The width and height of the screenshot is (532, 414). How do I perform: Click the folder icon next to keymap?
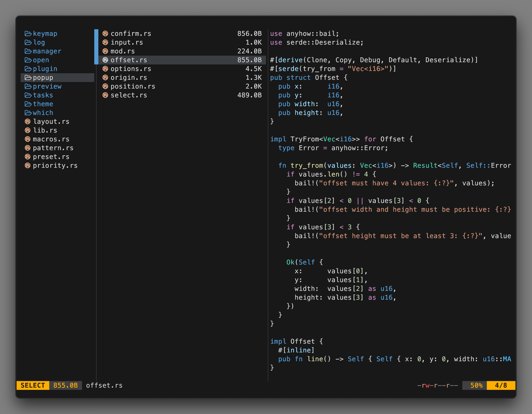pyautogui.click(x=28, y=33)
